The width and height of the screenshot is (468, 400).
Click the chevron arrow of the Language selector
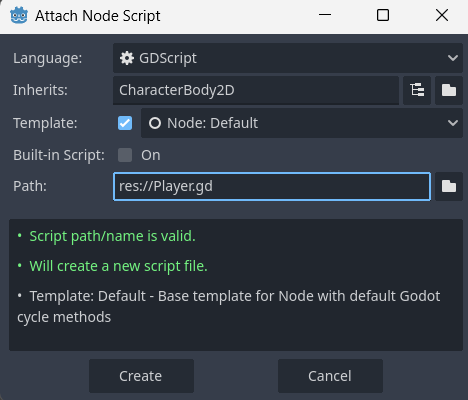(x=453, y=58)
